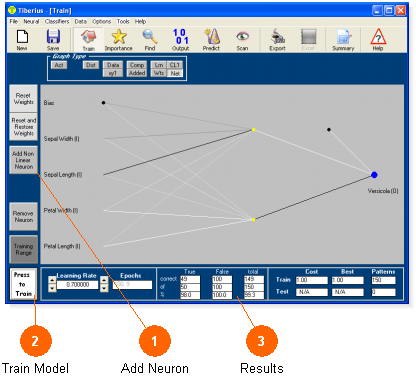Click the Export toolbar icon
Image resolution: width=416 pixels, height=378 pixels.
(277, 36)
